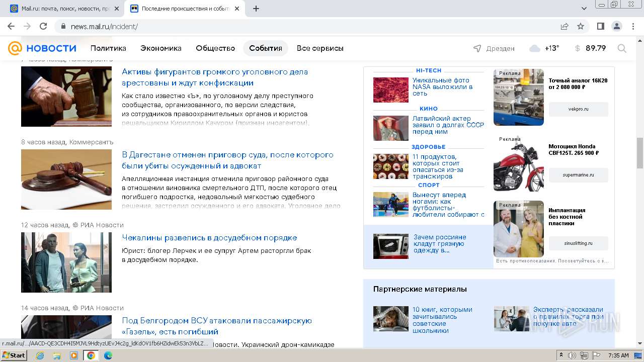Show hidden system tray icons
The width and height of the screenshot is (644, 362).
coord(561,355)
